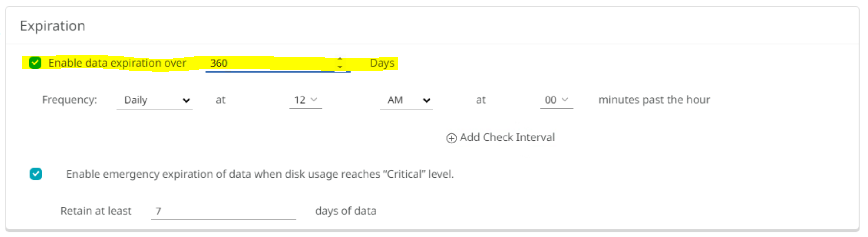Open the Daily frequency dropdown

[155, 100]
